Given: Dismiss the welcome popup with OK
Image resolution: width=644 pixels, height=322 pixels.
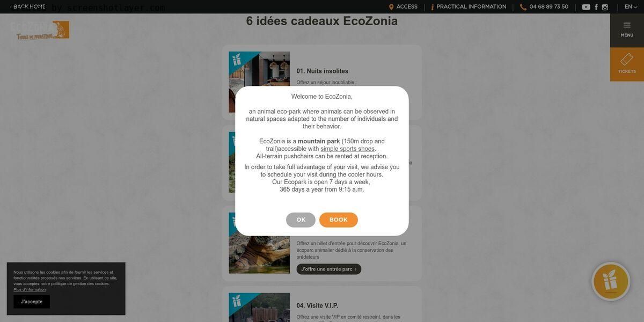Looking at the screenshot, I should 301,220.
